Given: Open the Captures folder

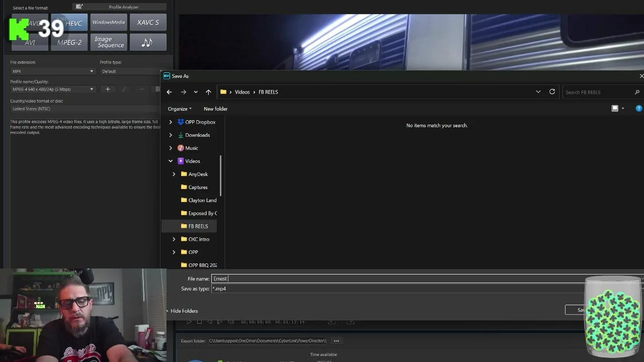Looking at the screenshot, I should click(x=198, y=188).
